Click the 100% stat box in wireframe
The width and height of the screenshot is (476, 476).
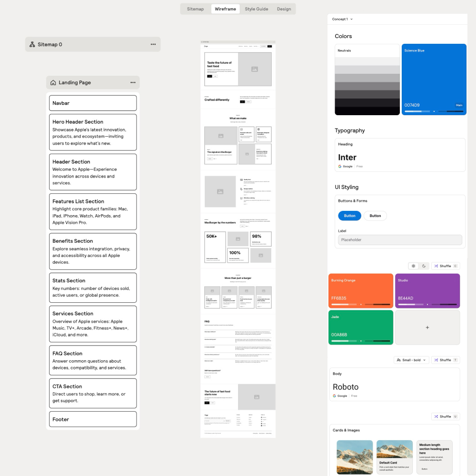point(238,255)
